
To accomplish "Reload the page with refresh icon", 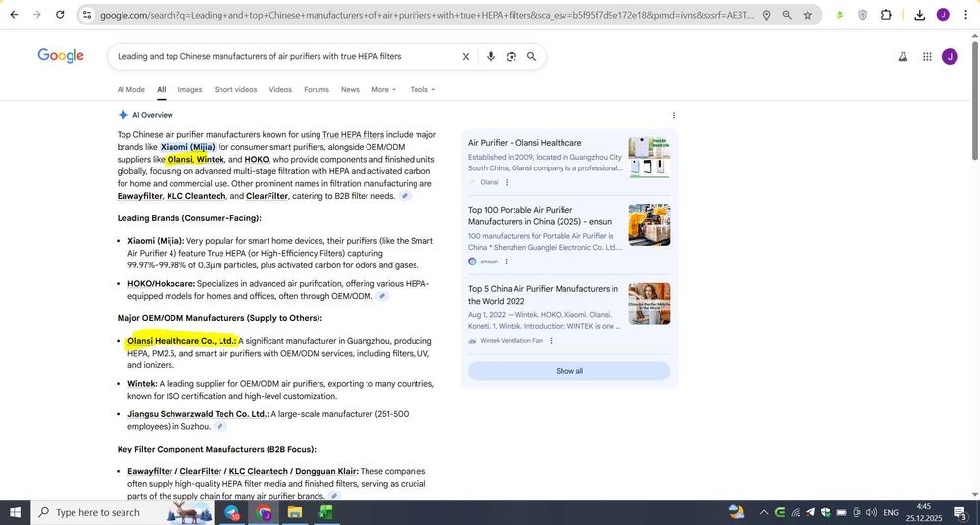I will [60, 15].
